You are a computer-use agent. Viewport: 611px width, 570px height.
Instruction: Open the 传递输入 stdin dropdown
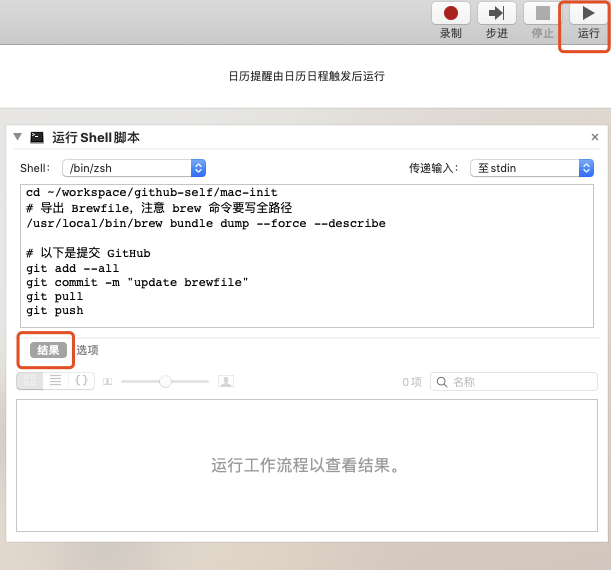pyautogui.click(x=532, y=168)
